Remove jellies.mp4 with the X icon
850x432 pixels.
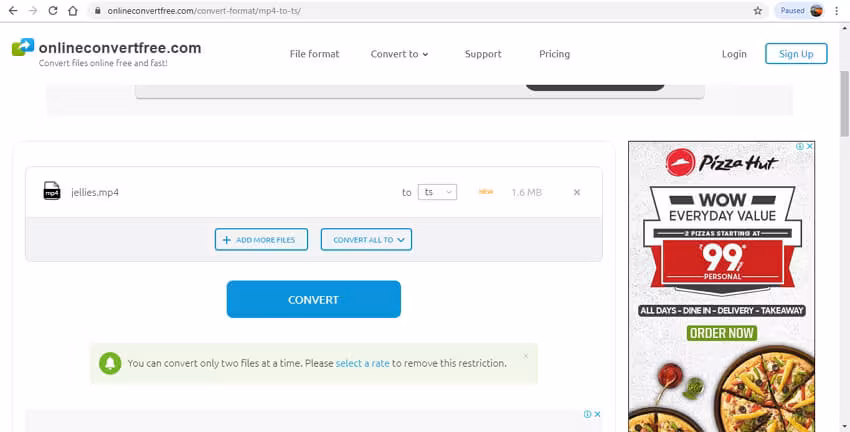pos(577,192)
